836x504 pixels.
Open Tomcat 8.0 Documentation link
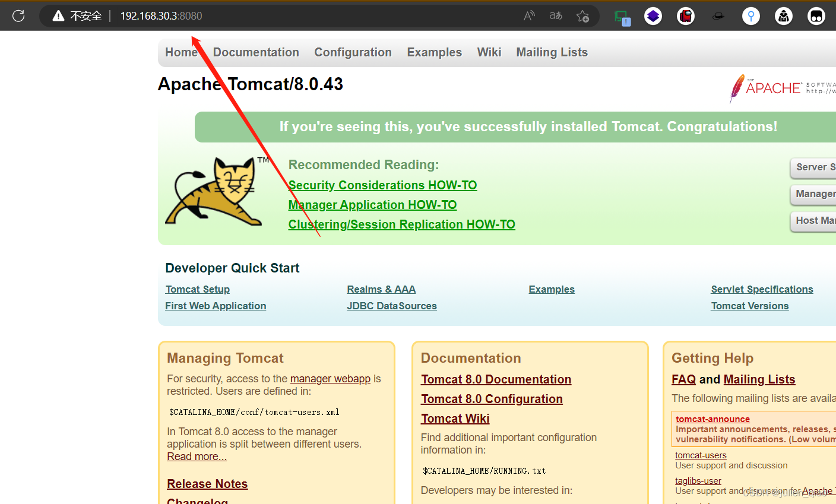tap(496, 379)
